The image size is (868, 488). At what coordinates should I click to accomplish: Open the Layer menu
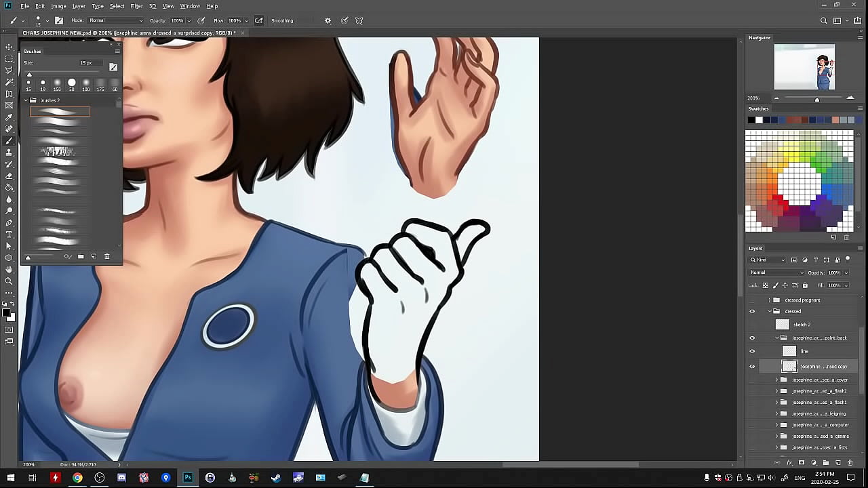79,6
